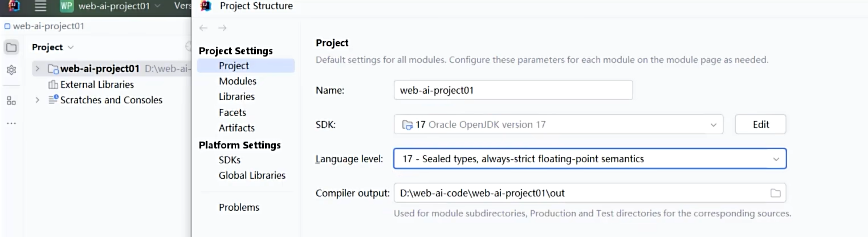Navigate back arrow in Project Structure
Viewport: 868px width, 237px height.
tap(203, 28)
